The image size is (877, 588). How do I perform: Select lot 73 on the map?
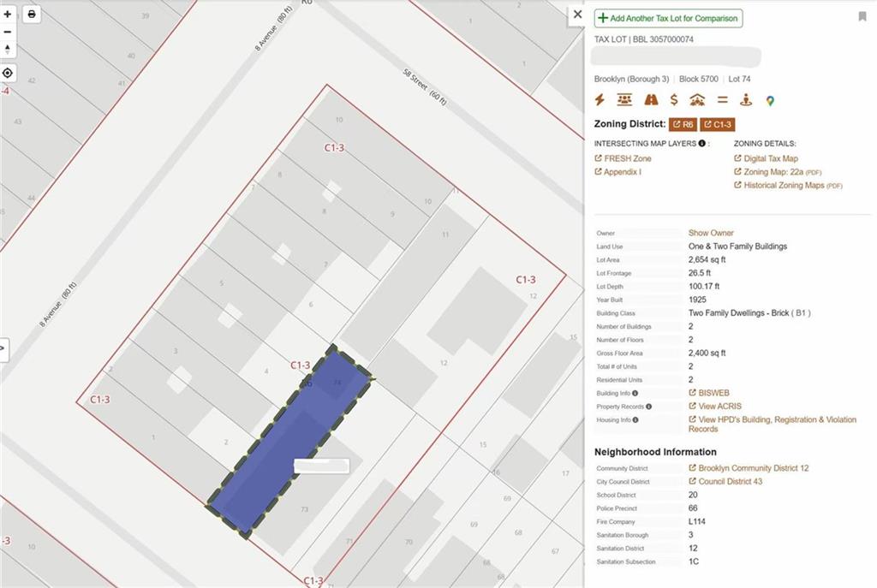pos(304,509)
